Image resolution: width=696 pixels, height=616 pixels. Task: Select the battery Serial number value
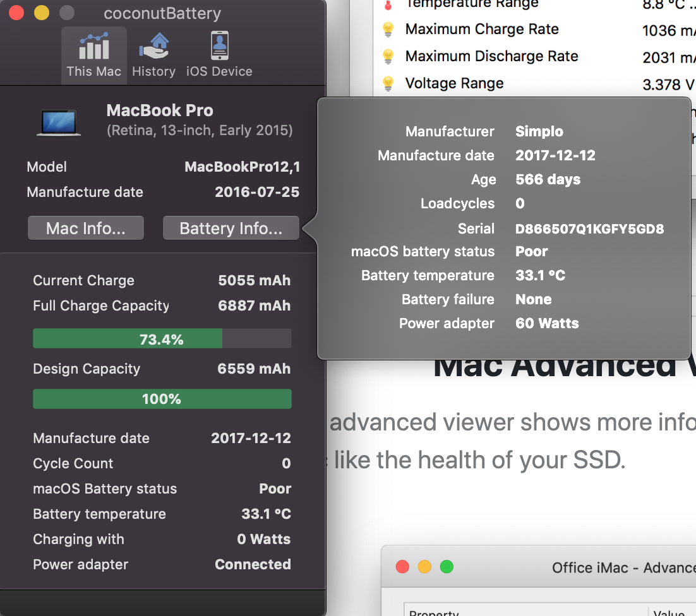(x=589, y=228)
